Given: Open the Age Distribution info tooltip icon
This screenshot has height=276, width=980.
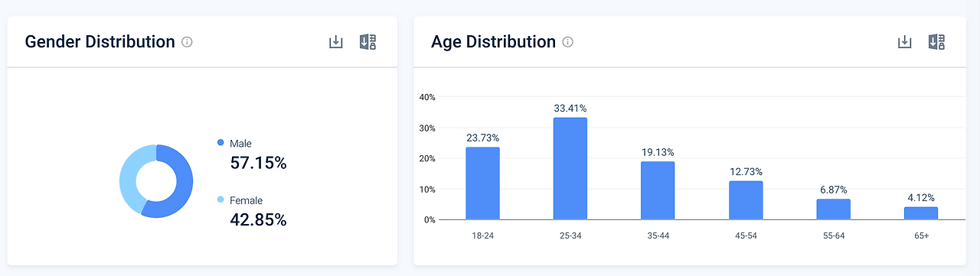Looking at the screenshot, I should [x=567, y=42].
